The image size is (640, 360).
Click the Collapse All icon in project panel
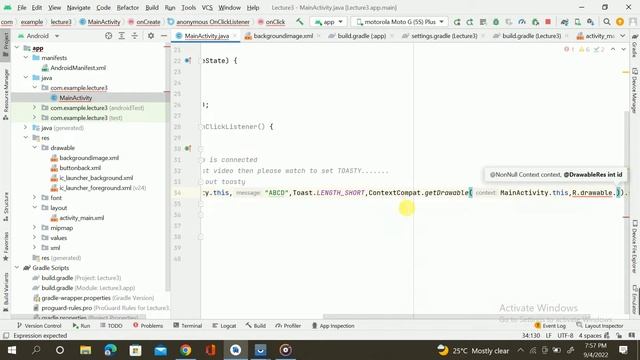[x=135, y=36]
